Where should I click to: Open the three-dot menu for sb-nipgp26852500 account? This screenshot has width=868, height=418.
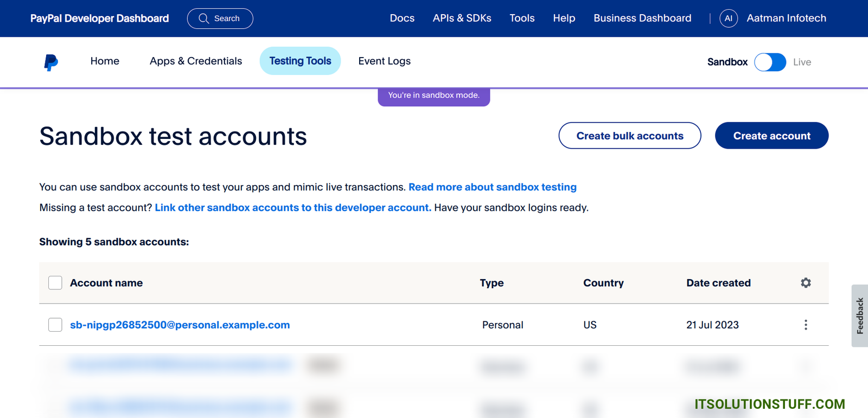pos(806,325)
